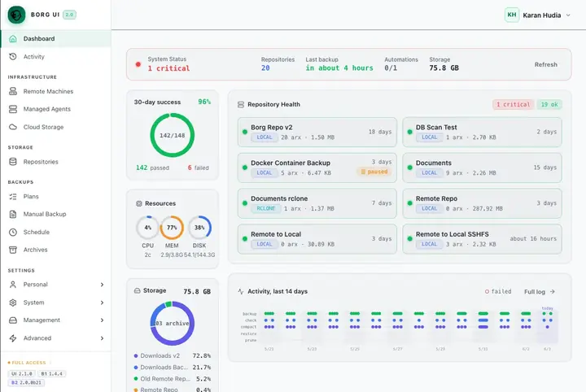Open the Dashboard home icon
This screenshot has width=586, height=392.
click(x=13, y=39)
